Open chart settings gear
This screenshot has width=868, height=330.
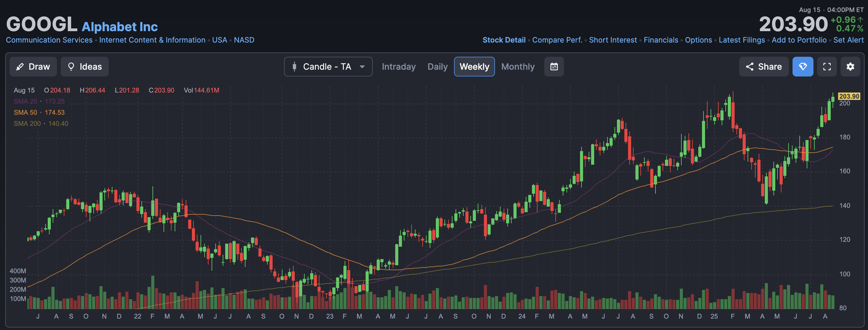(850, 67)
